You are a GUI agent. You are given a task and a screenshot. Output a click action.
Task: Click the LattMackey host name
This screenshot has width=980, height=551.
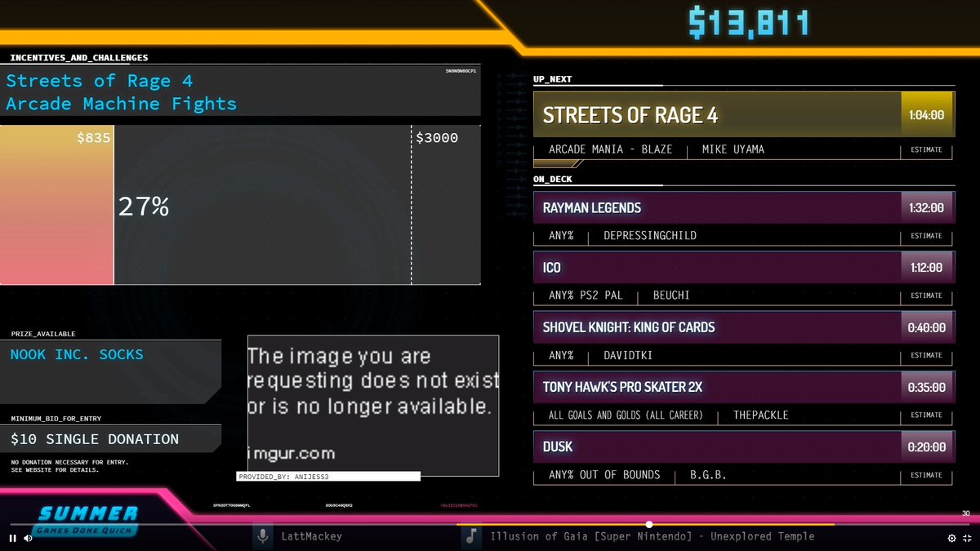(312, 536)
